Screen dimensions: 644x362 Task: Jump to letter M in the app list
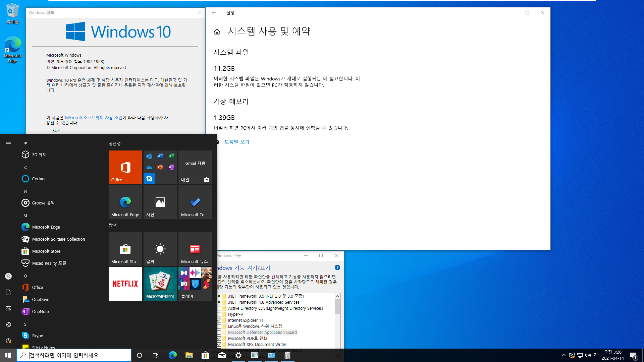pos(25,216)
